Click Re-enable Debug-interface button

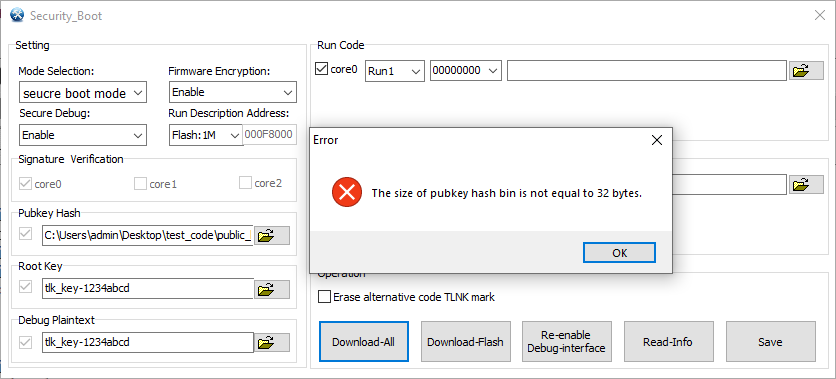(x=567, y=342)
